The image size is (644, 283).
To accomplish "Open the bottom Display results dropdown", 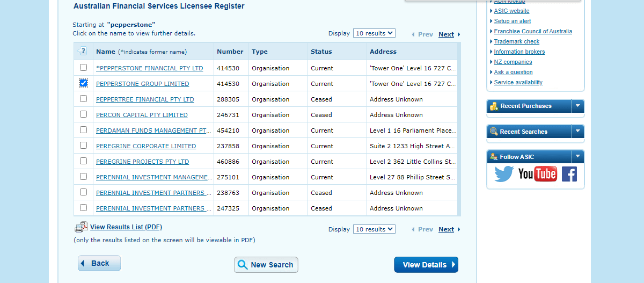I will [x=374, y=229].
